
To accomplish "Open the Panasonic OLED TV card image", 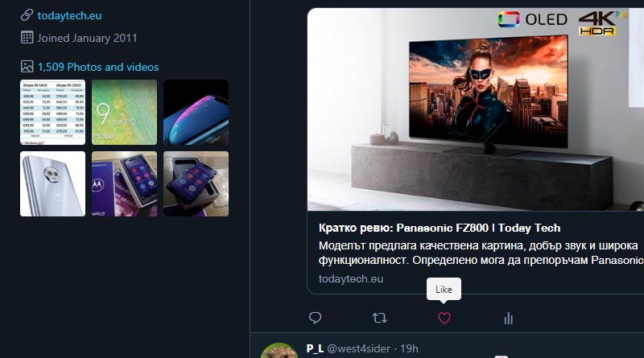I will (x=476, y=109).
